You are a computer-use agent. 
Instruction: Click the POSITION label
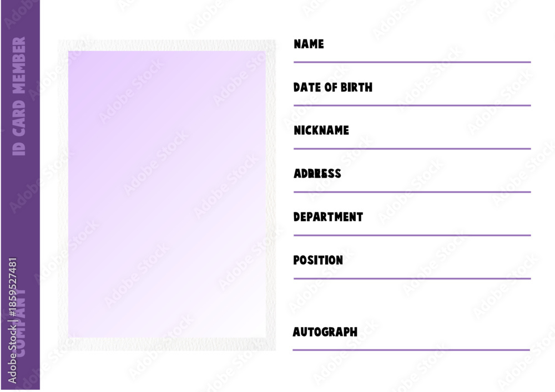click(318, 260)
